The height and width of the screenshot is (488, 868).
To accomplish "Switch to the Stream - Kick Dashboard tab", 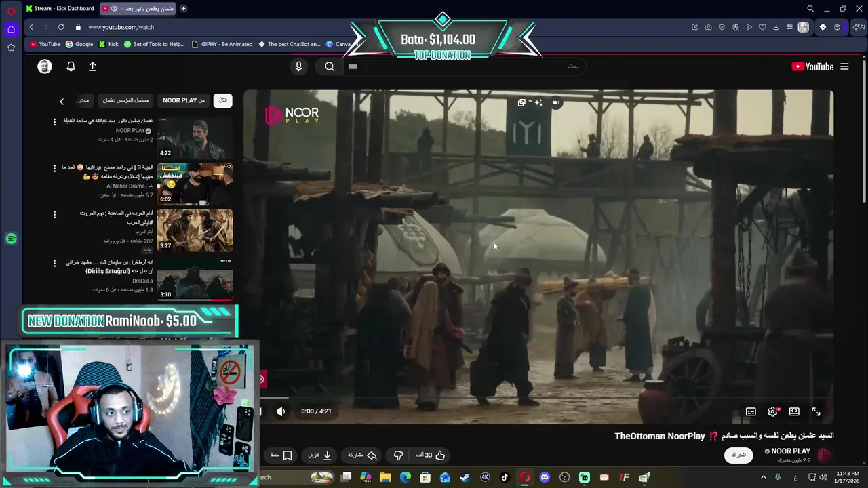I will (60, 9).
